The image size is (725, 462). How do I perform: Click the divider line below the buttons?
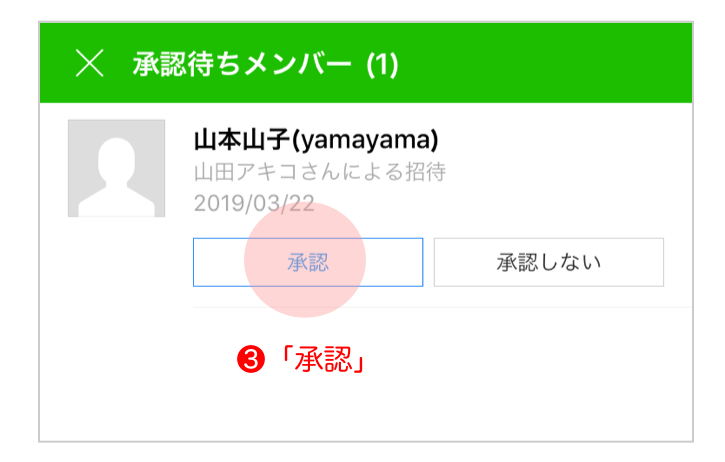pos(442,307)
